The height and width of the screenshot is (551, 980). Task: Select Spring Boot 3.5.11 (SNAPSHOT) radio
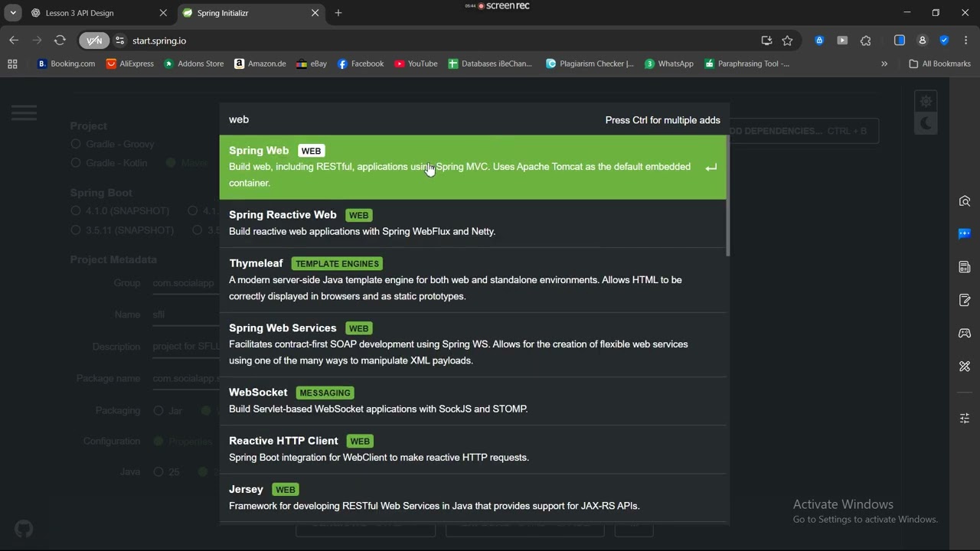tap(76, 230)
